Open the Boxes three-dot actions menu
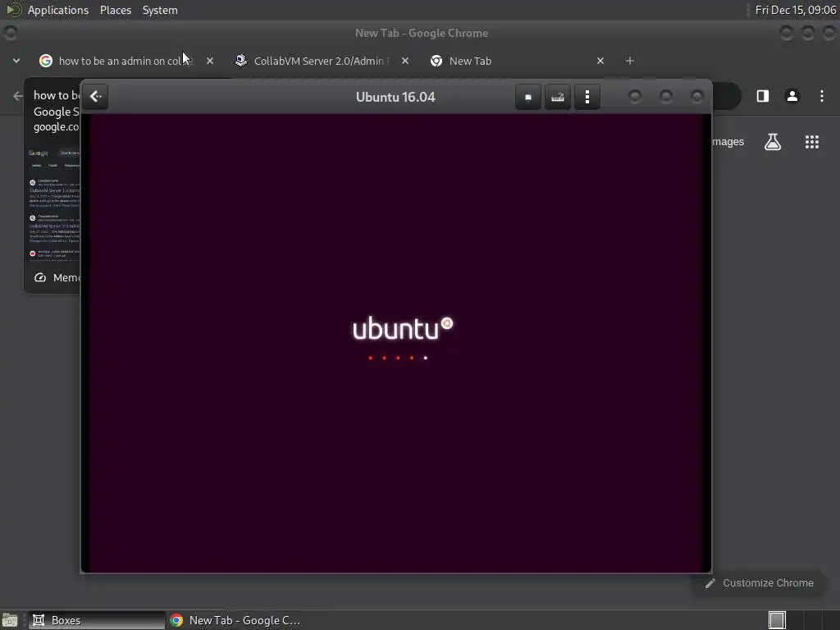Screen dimensions: 840x630 click(x=587, y=97)
